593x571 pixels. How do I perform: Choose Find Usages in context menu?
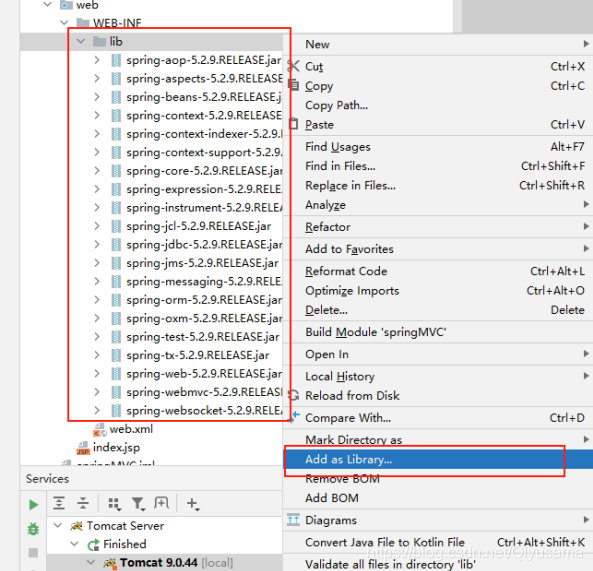point(438,147)
